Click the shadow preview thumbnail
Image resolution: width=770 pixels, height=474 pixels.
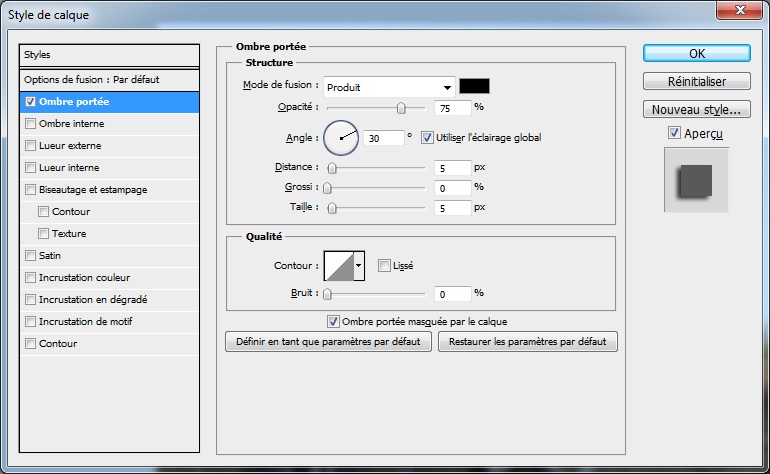[x=696, y=180]
